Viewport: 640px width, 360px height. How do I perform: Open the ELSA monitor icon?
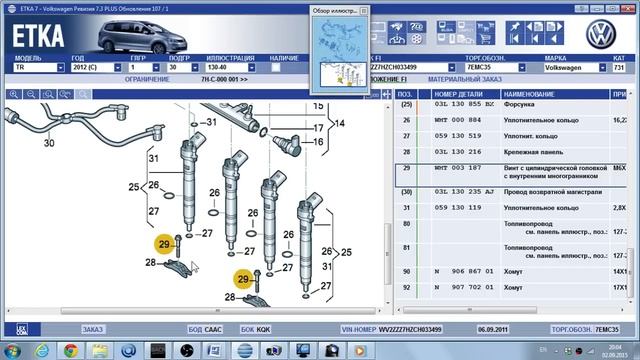tap(446, 27)
